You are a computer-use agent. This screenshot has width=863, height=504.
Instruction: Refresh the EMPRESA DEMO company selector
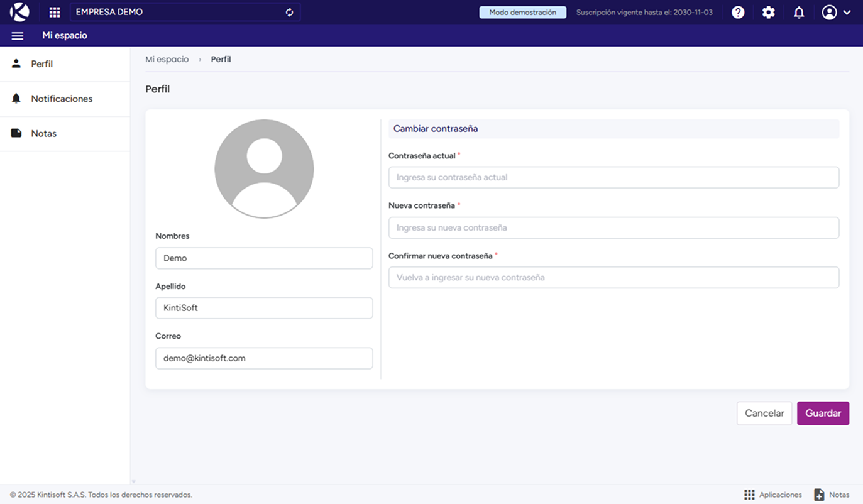point(289,12)
